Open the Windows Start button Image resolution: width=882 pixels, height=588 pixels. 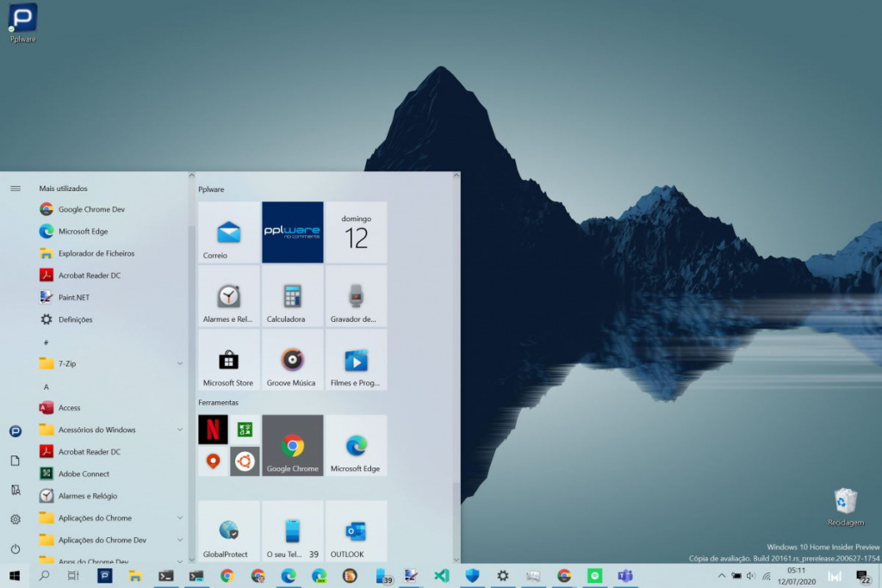(x=15, y=575)
